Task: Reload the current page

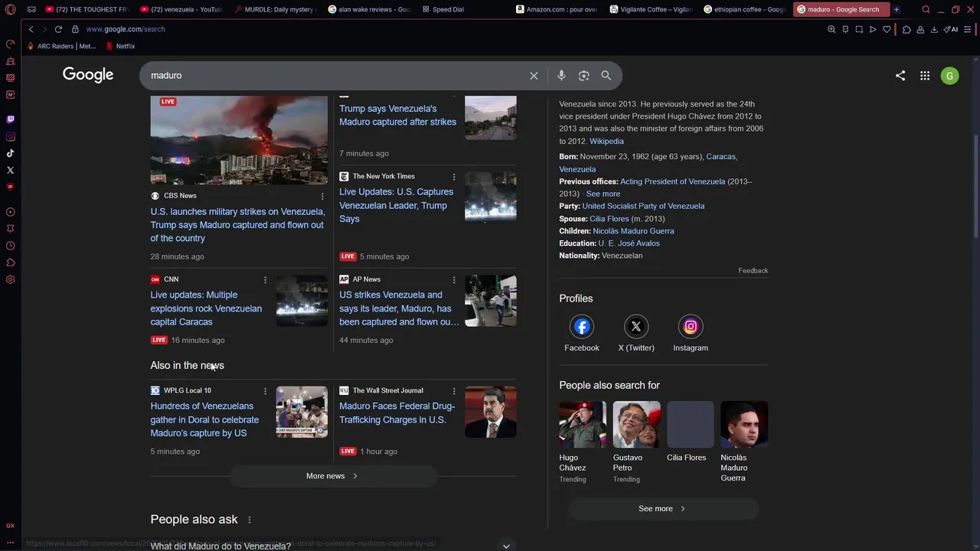Action: tap(58, 29)
